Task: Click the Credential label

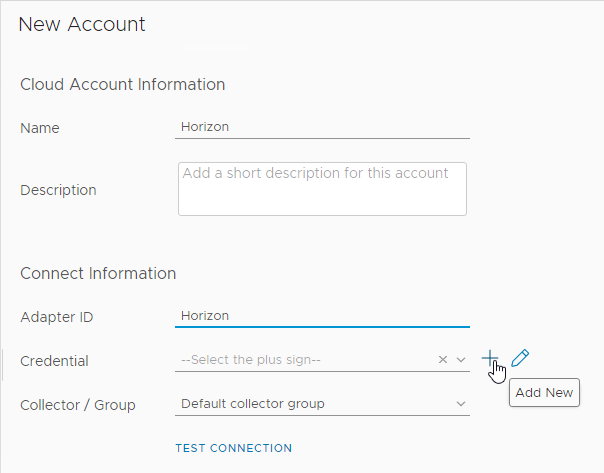Action: click(x=54, y=361)
